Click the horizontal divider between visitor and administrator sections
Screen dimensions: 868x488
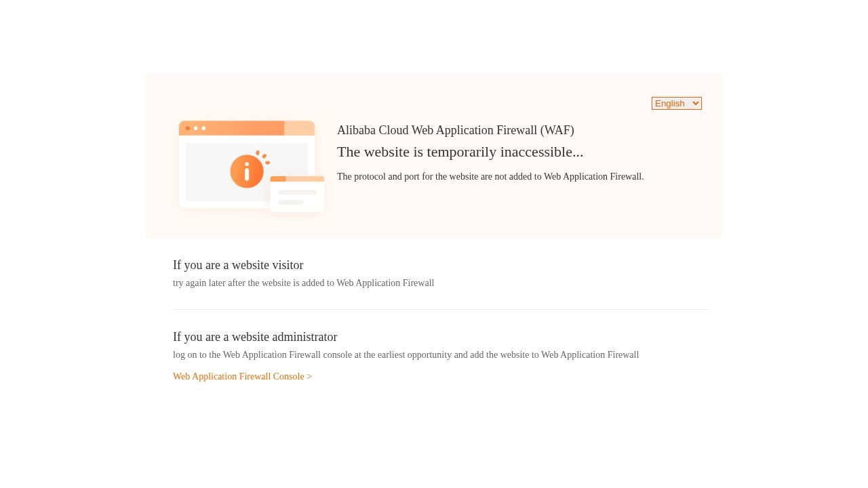pyautogui.click(x=441, y=309)
